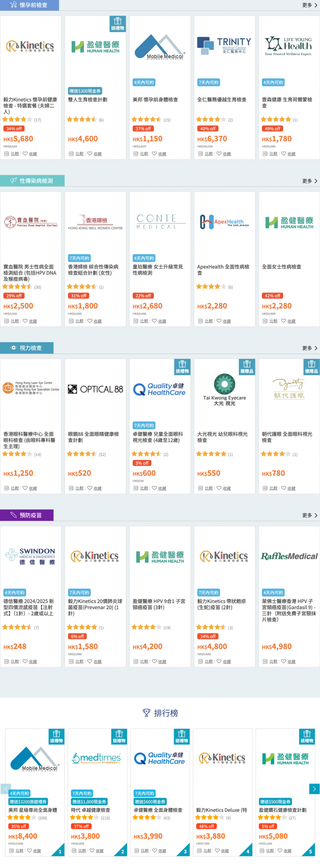Open the 懷孕前檢查 category header
This screenshot has width=320, height=868.
pyautogui.click(x=30, y=5)
